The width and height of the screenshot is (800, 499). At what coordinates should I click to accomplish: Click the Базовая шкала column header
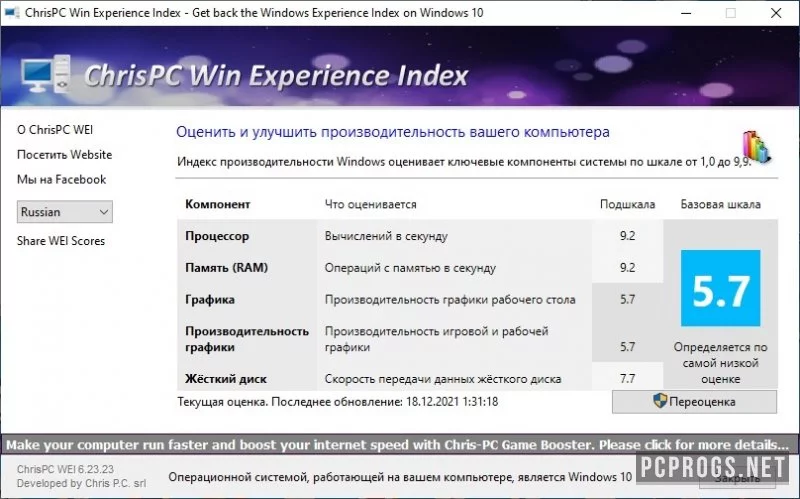pyautogui.click(x=720, y=204)
